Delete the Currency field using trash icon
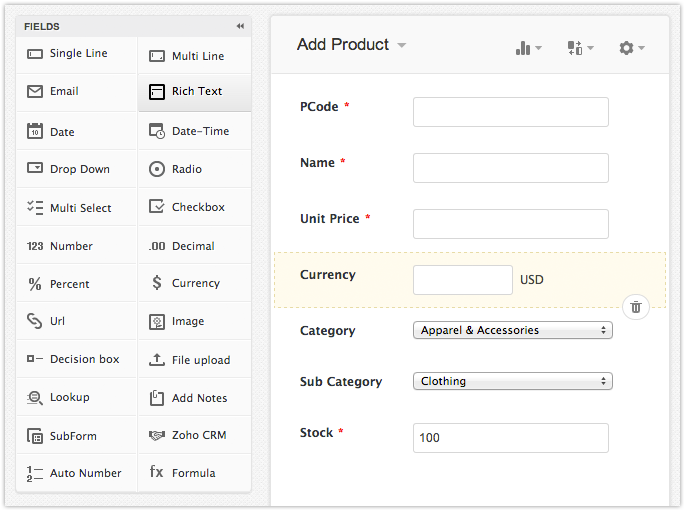This screenshot has height=511, width=685. (637, 306)
